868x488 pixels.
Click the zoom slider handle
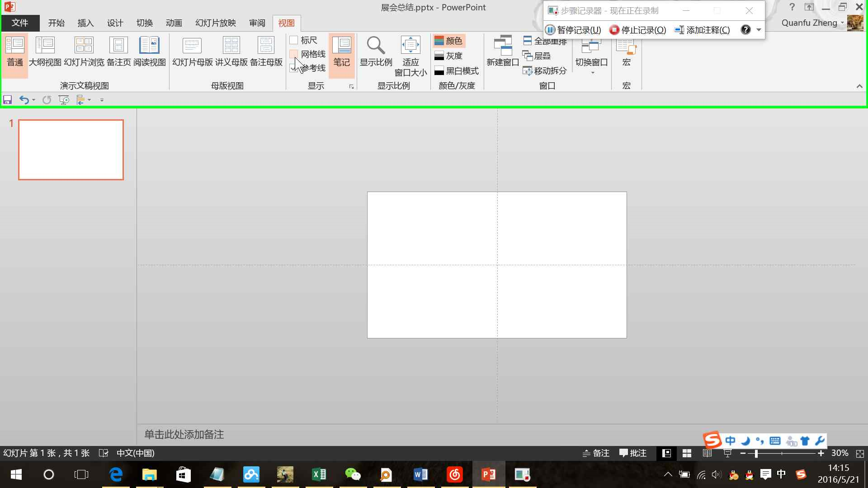756,453
